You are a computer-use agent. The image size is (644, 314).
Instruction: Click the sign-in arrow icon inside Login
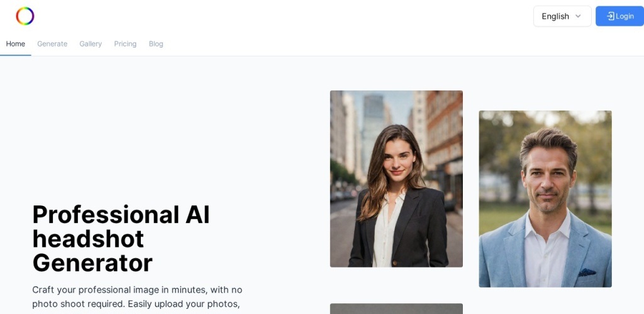(x=610, y=16)
